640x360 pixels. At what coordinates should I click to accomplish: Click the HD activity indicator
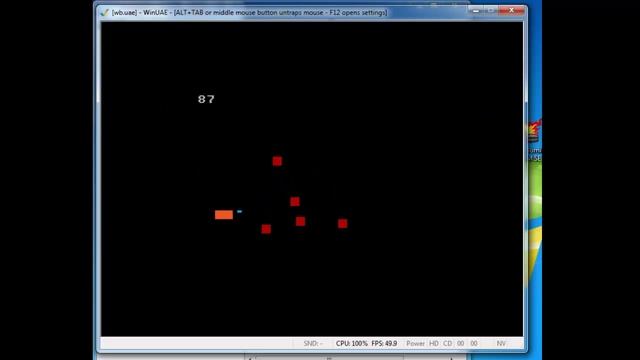point(434,344)
